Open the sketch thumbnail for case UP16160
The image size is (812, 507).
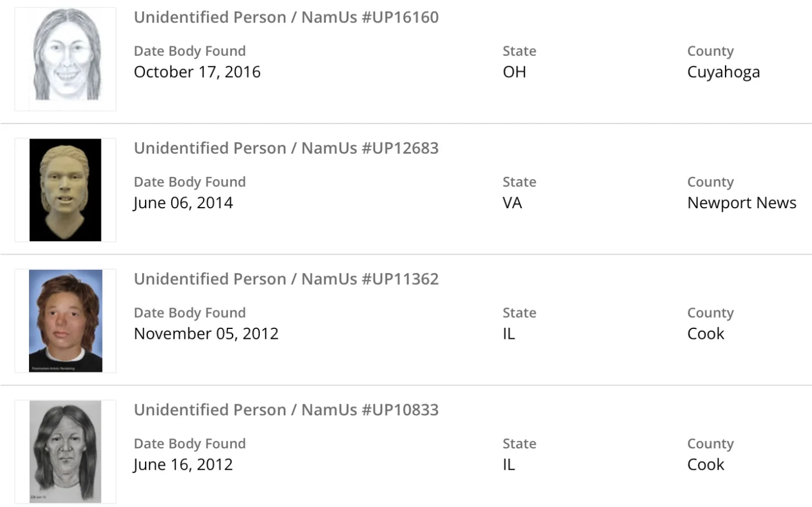[66, 59]
